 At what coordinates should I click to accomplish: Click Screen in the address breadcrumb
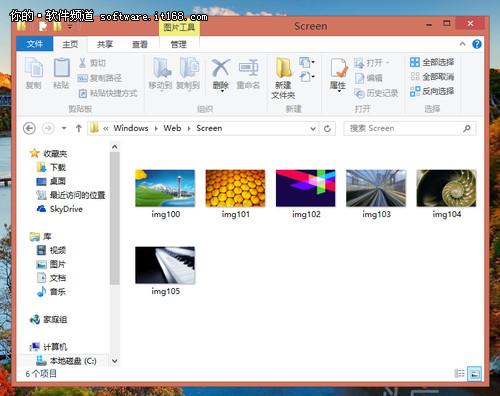(x=209, y=128)
